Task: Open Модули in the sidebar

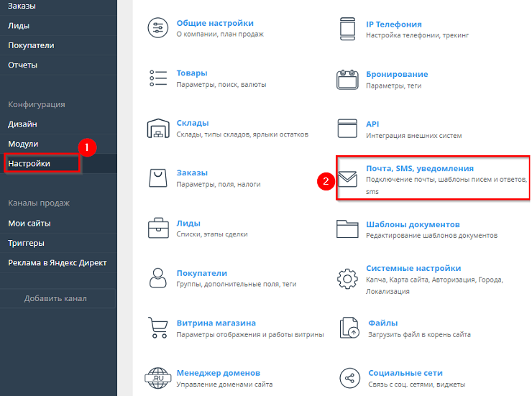Action: pyautogui.click(x=23, y=144)
